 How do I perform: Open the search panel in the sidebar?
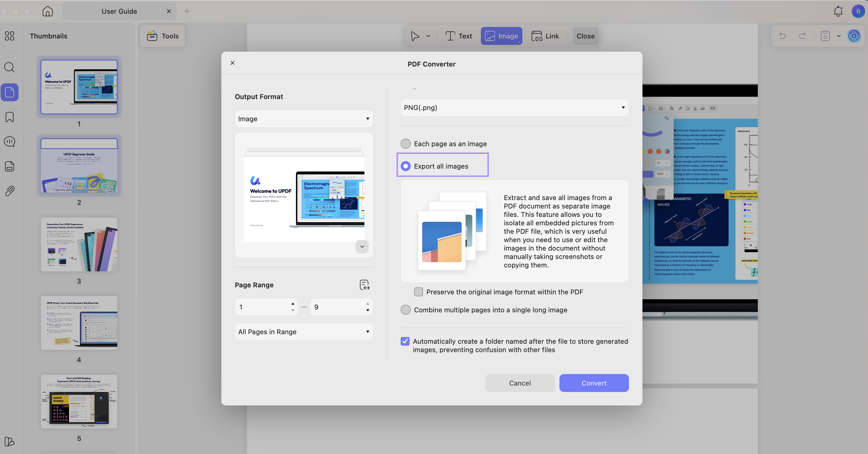[x=9, y=67]
